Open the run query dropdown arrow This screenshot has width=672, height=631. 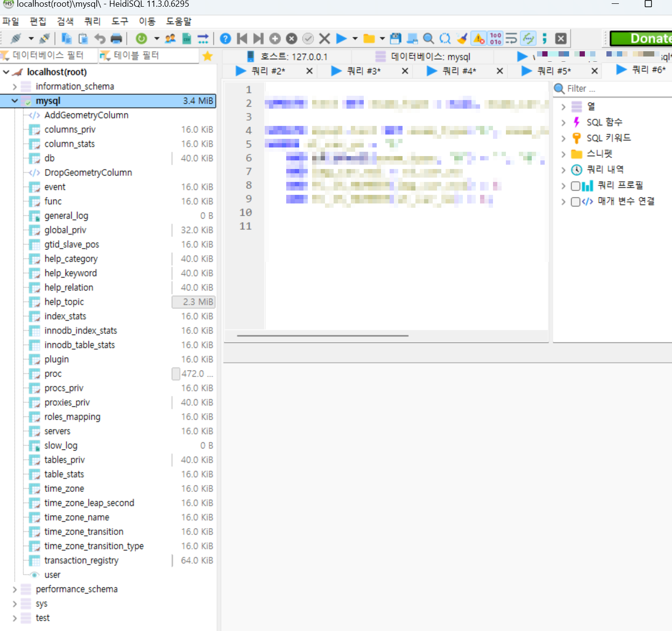[x=355, y=38]
